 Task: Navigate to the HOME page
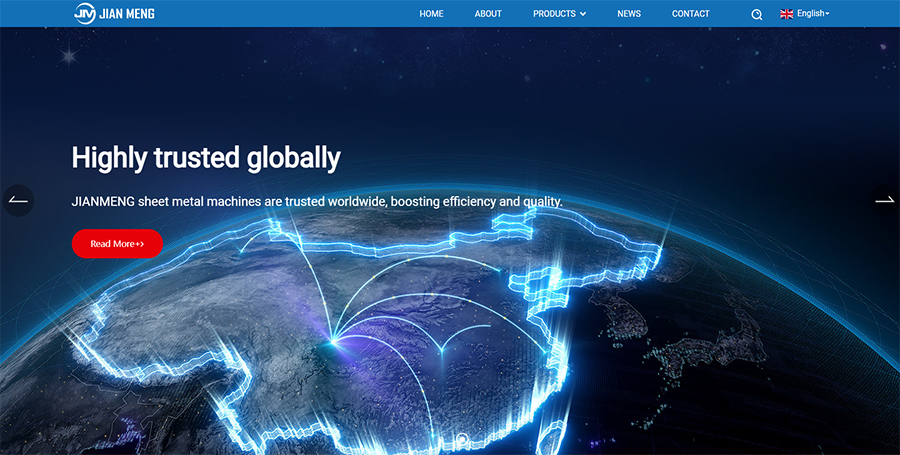point(431,14)
